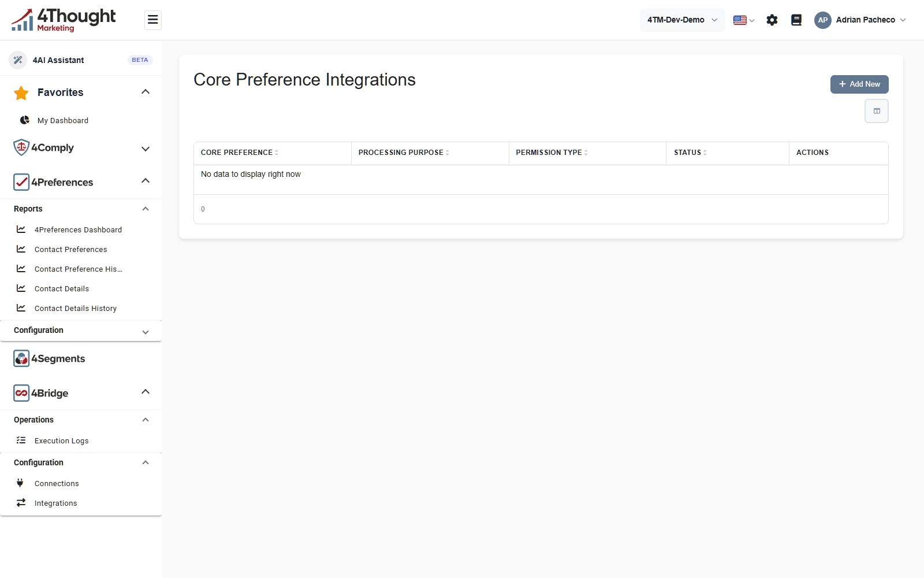The width and height of the screenshot is (924, 578).
Task: Click the 4Thought Marketing logo
Action: coord(64,20)
